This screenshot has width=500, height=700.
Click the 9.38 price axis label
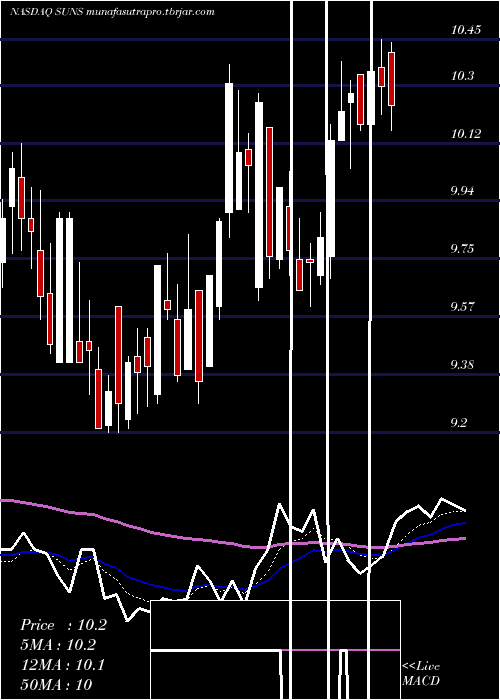pos(464,365)
